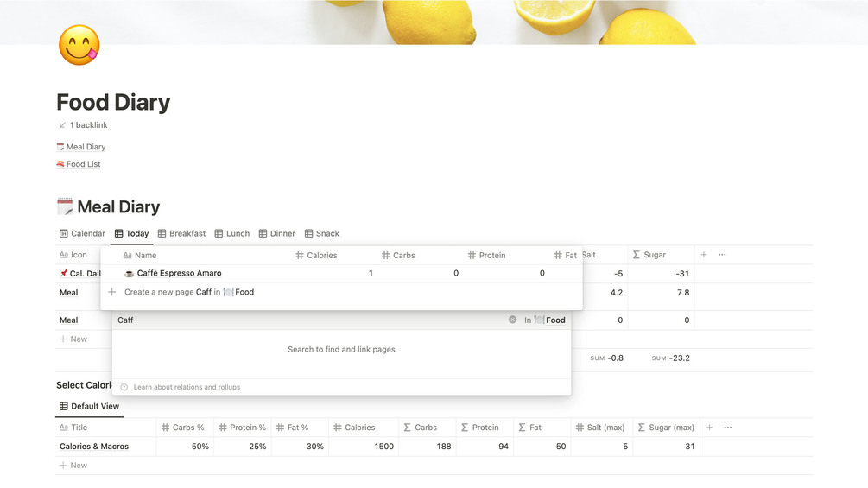Screen dimensions: 868x488
Task: Add a New row to Meal Diary
Action: pos(73,339)
